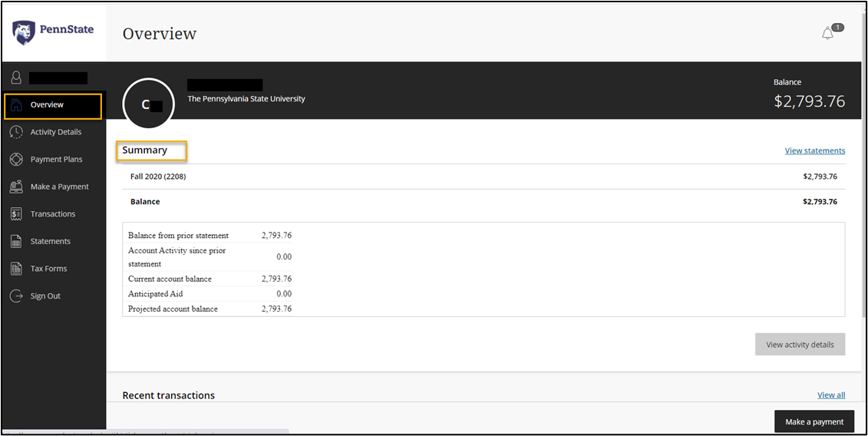
Task: Click the Activity Details clock icon
Action: 16,132
